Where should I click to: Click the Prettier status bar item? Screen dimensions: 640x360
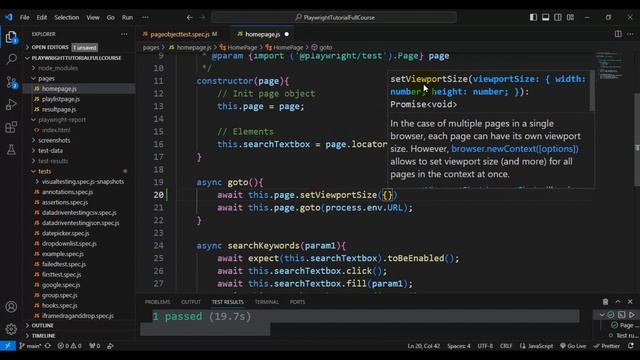point(607,346)
